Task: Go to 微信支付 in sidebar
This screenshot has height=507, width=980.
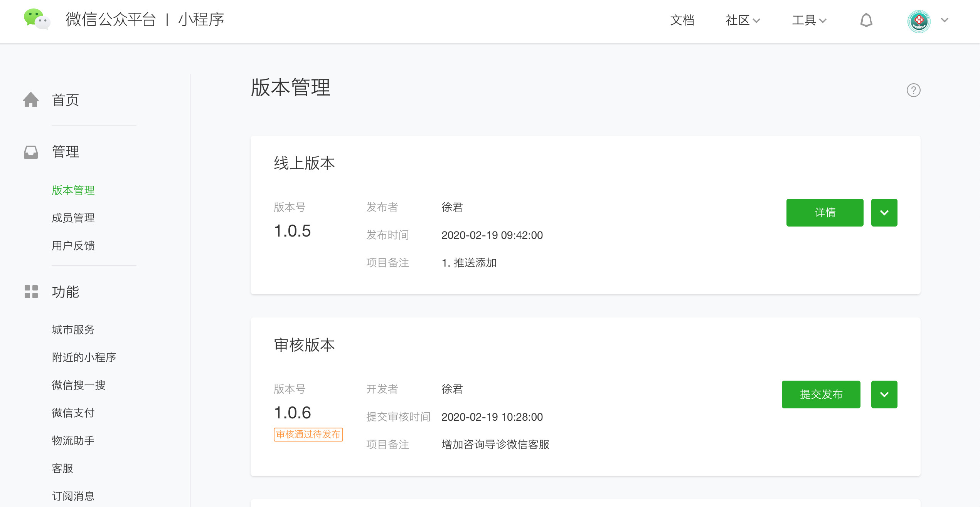Action: [x=73, y=413]
